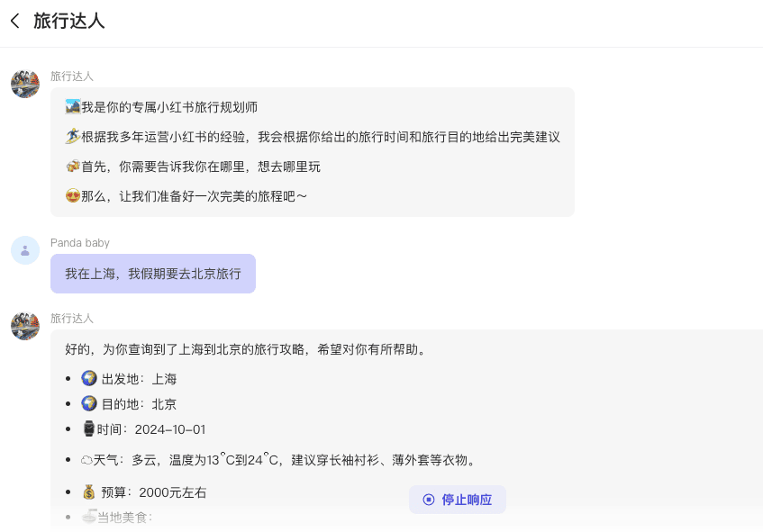Click the globe emoji beside 出发地
Viewport: 763px width, 532px height.
coord(89,379)
